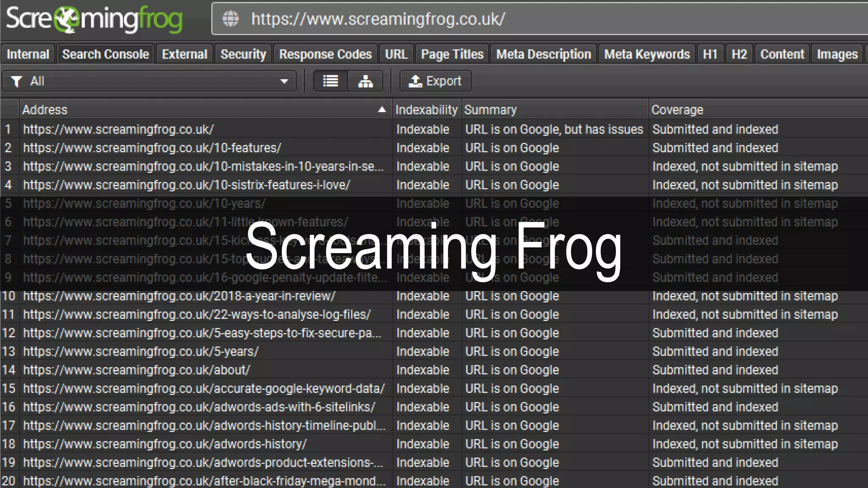Open the Meta Keywords tab
The width and height of the screenshot is (868, 488).
[647, 54]
